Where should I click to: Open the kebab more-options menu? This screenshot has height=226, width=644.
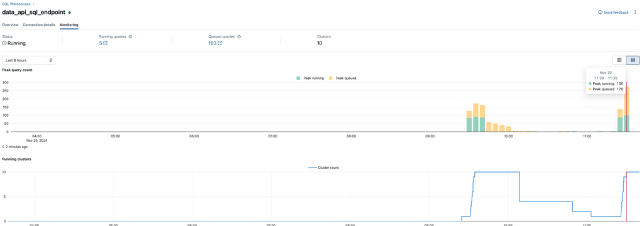(635, 13)
